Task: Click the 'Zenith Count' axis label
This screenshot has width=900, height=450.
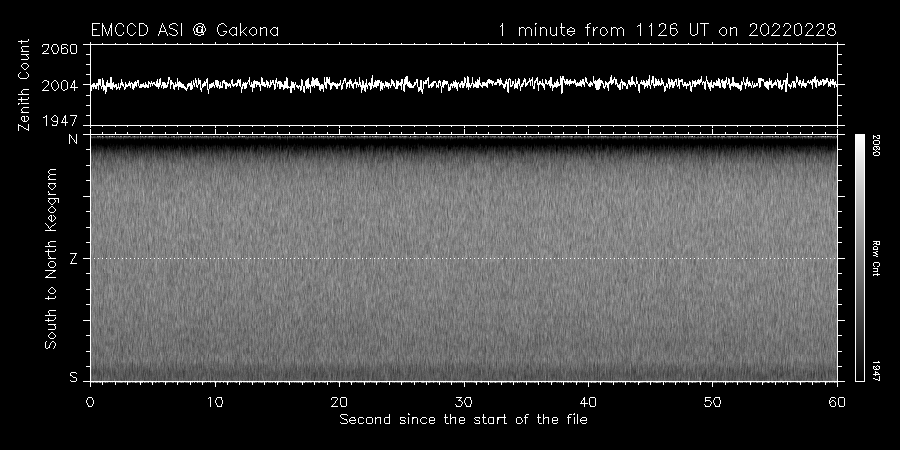Action: coord(24,85)
